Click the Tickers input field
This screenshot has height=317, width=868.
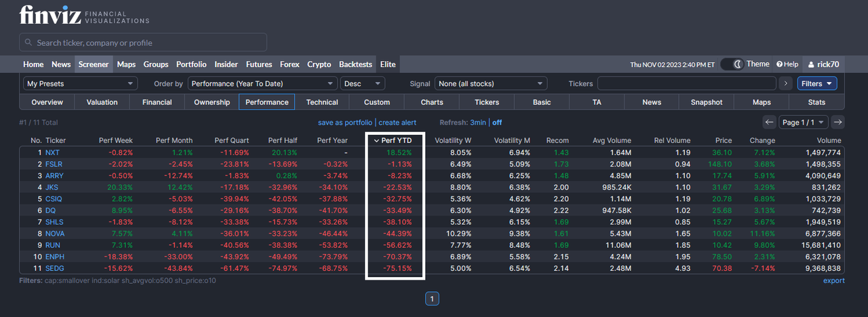point(686,83)
